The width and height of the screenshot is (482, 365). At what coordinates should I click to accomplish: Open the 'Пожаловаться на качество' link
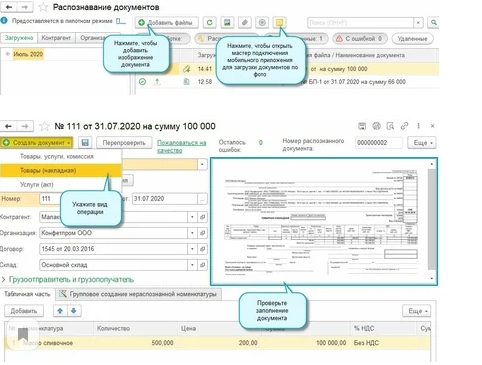coord(182,146)
